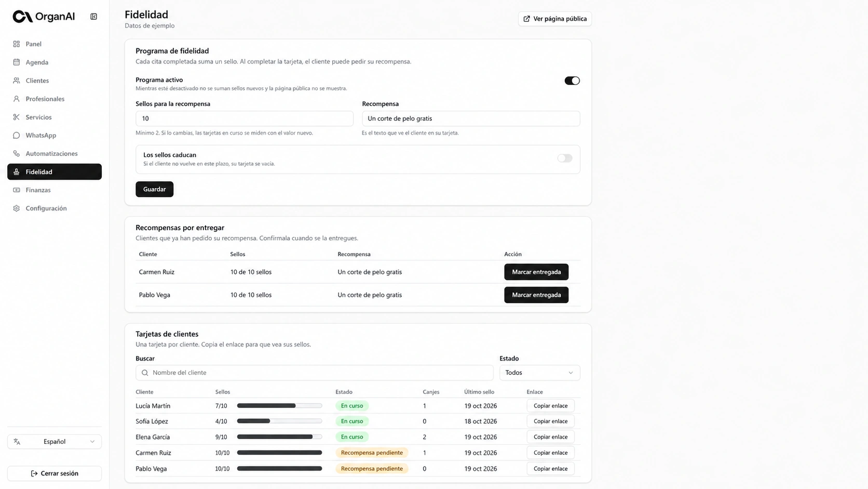Click the Servicios scissors icon
This screenshot has width=868, height=489.
[x=17, y=117]
